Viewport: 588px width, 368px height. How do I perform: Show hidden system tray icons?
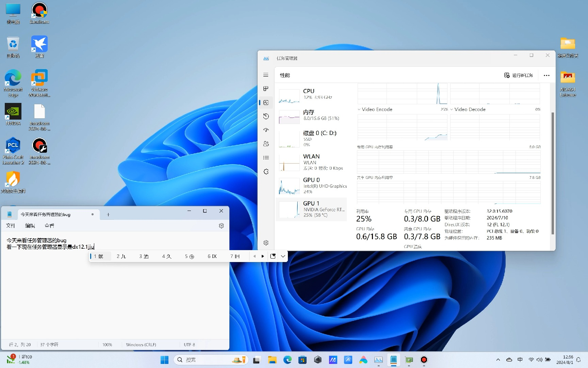pos(498,359)
